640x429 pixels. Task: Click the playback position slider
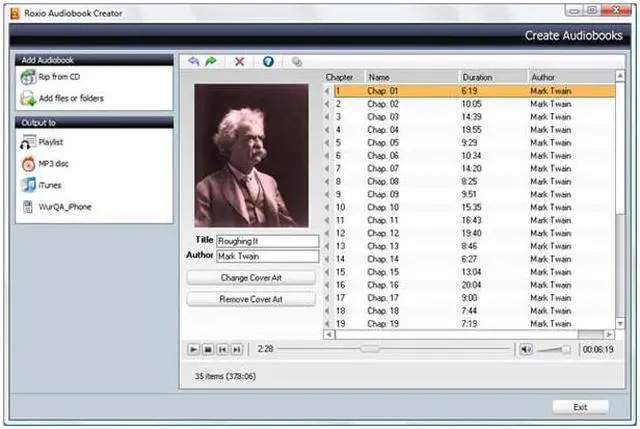369,349
